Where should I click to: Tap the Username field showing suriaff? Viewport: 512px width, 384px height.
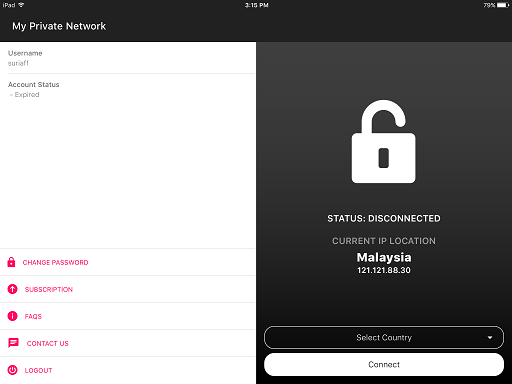point(128,58)
